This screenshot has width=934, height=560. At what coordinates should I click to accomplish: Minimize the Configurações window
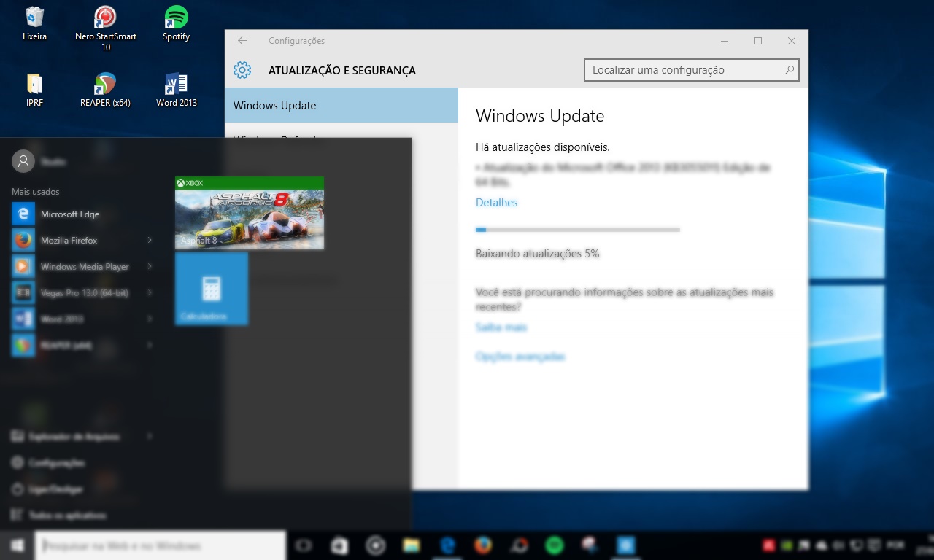(x=725, y=41)
